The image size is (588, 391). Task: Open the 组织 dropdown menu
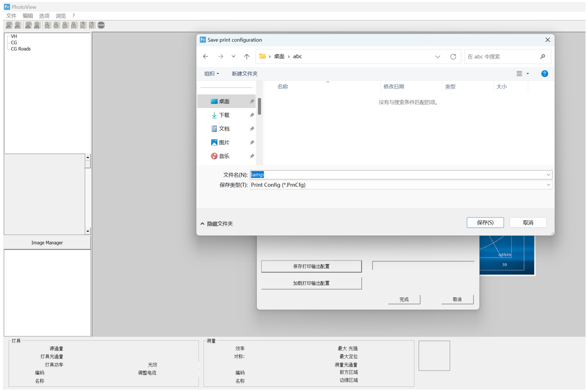[211, 73]
